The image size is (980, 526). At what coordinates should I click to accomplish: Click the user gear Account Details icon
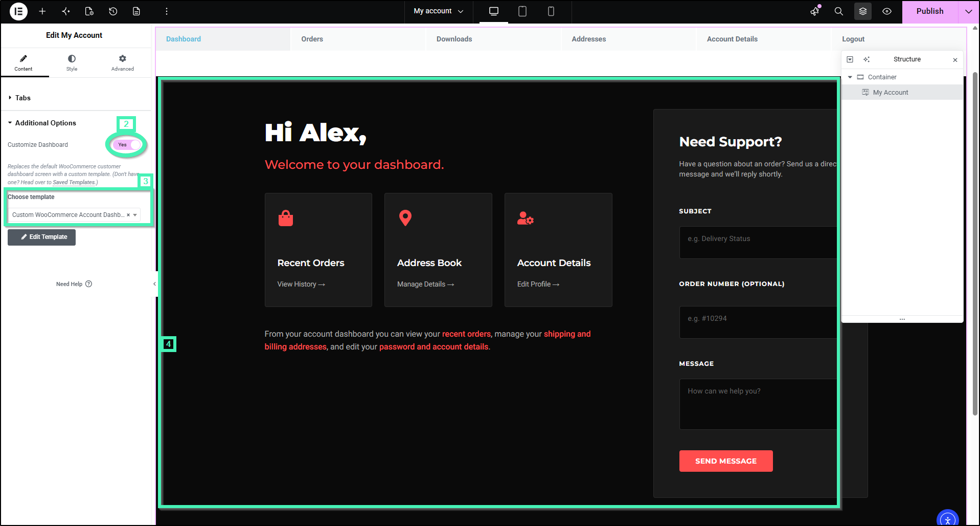(x=526, y=218)
